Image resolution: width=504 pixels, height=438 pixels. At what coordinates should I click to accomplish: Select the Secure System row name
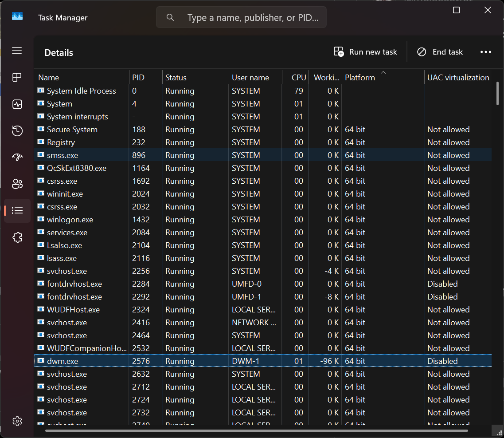72,130
